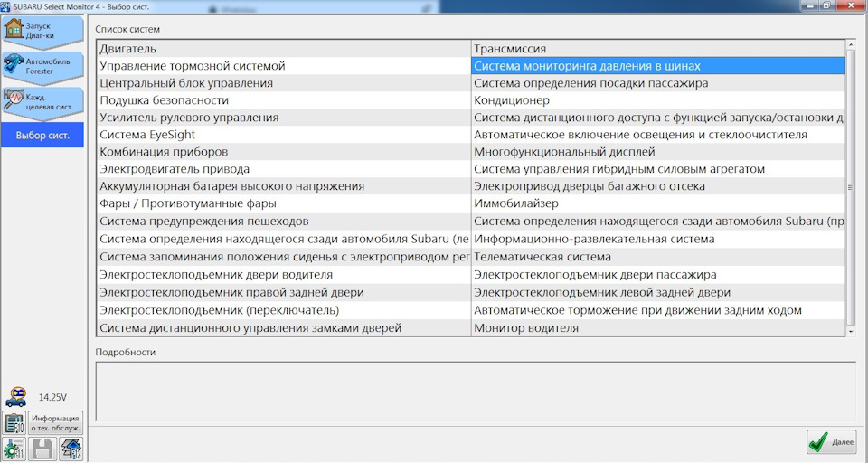The height and width of the screenshot is (463, 868).
Task: Select Система определения посадки пассажира
Action: click(x=658, y=83)
